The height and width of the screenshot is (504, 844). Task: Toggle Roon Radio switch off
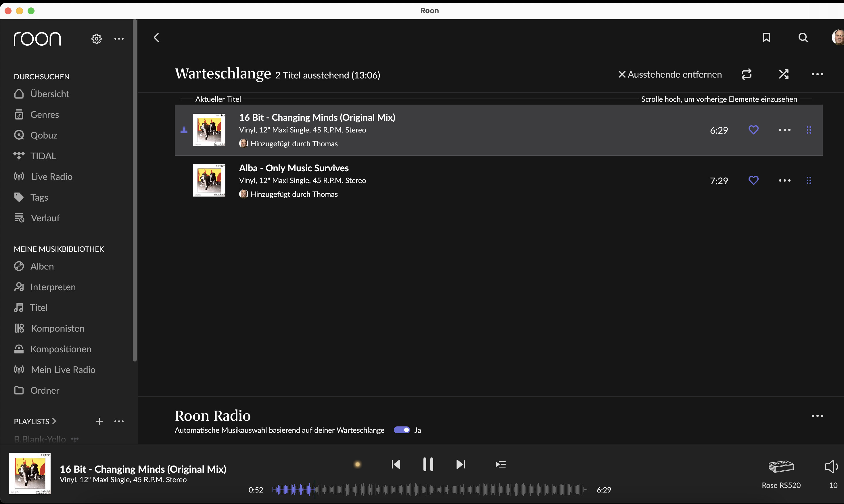point(402,430)
